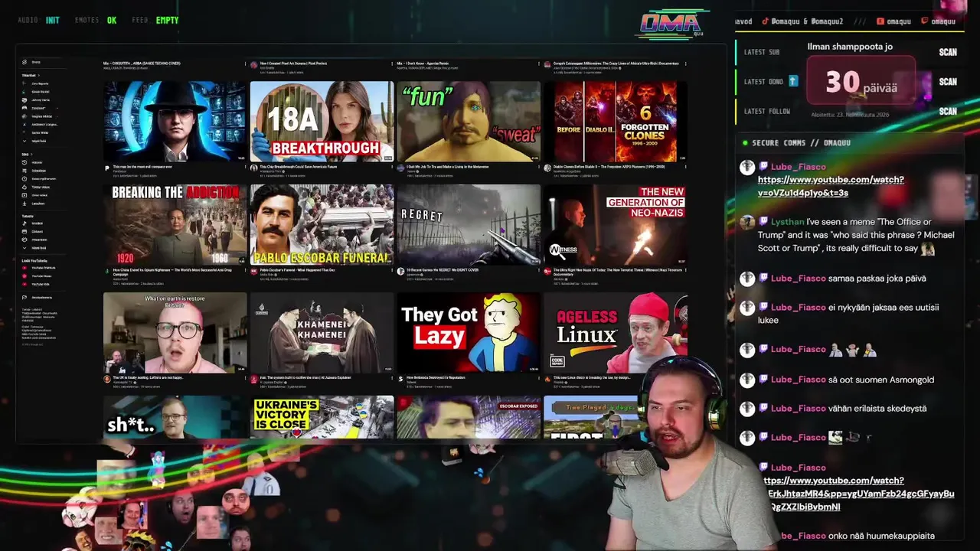Open the Ukraine's Victory Is Close thumbnail
Screen dimensions: 980x551
click(322, 417)
